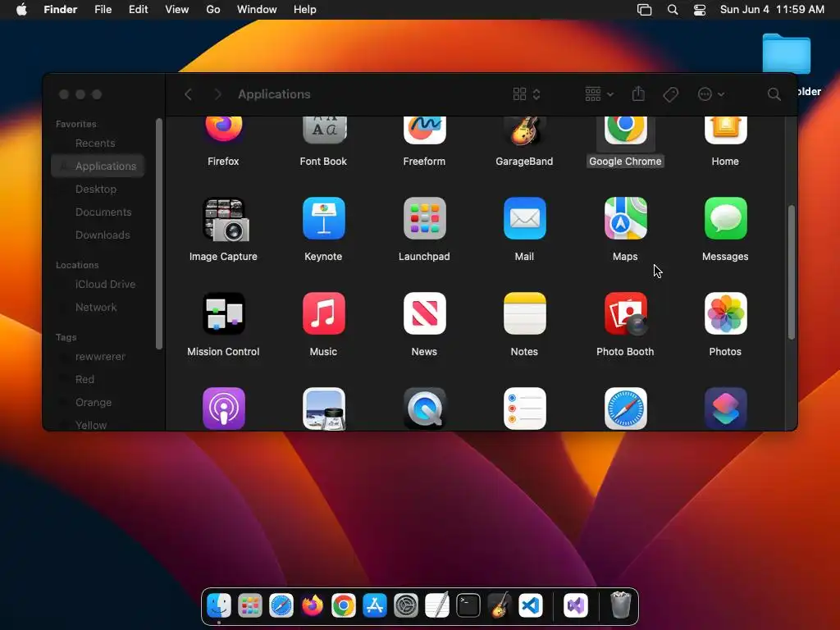Click the Edit Tags toolbar button
Viewport: 840px width, 630px height.
(670, 94)
